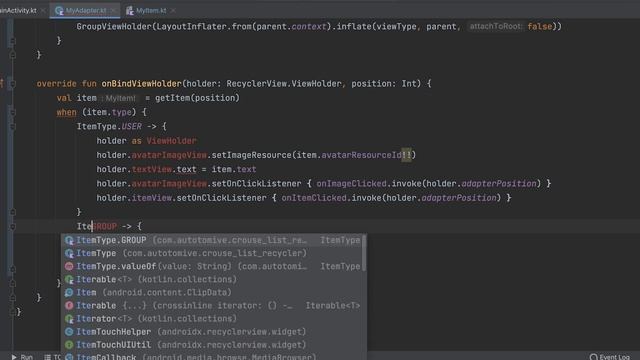This screenshot has height=360, width=640.
Task: Select Iterable crossinline iterator function suggestion
Action: (212, 305)
